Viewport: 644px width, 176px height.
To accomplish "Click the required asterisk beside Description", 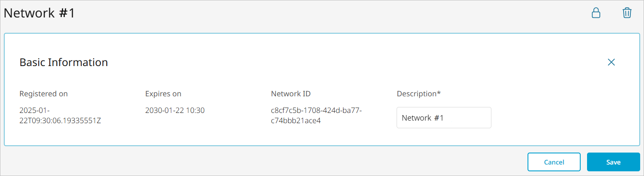I will pyautogui.click(x=439, y=93).
